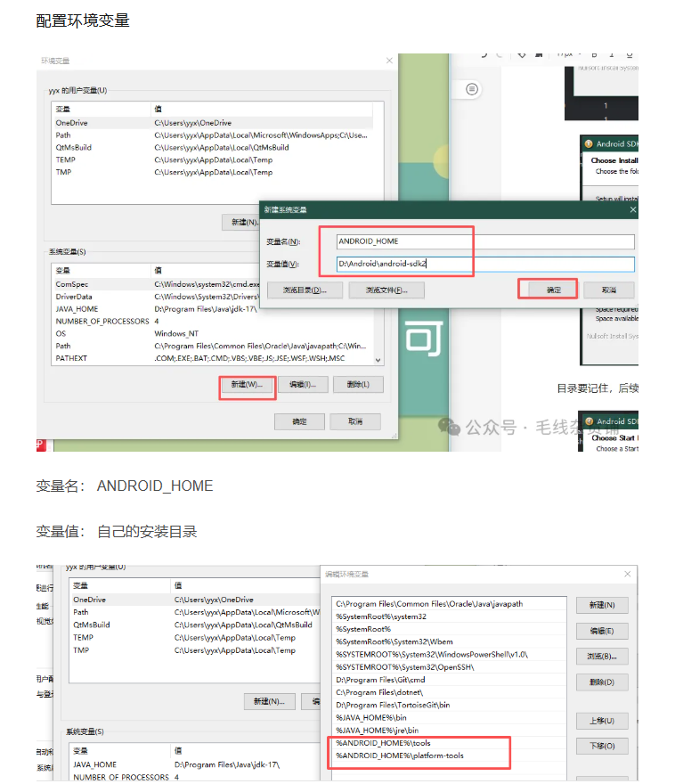Select the user Path row ending WindowsApps;C:\Use...
Screen dimensions: 675x784
coord(212,135)
